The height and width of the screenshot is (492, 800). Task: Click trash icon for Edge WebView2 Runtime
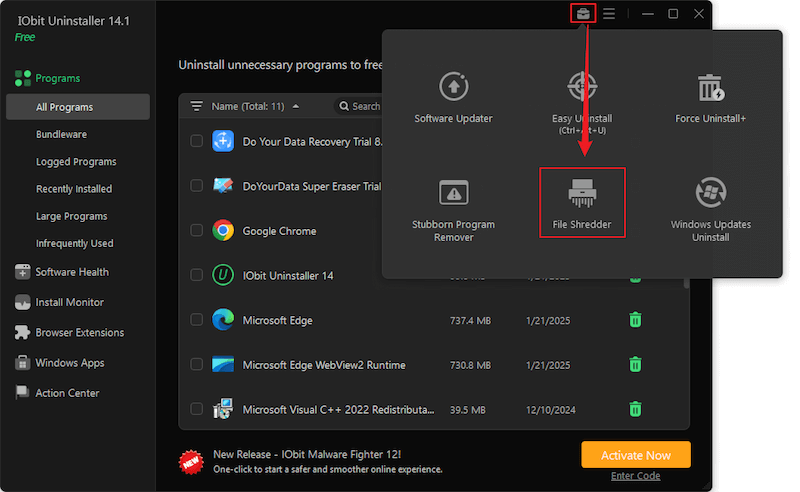635,364
